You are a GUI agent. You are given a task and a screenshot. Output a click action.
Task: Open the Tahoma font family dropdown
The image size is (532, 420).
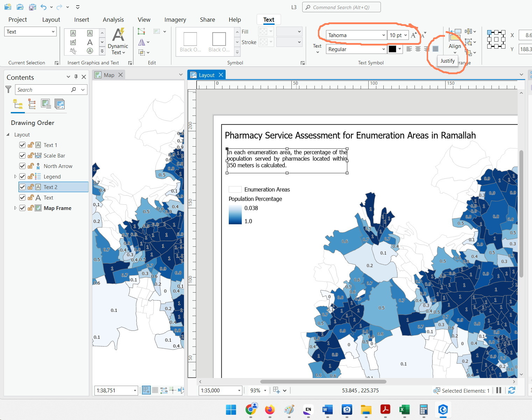click(x=384, y=35)
